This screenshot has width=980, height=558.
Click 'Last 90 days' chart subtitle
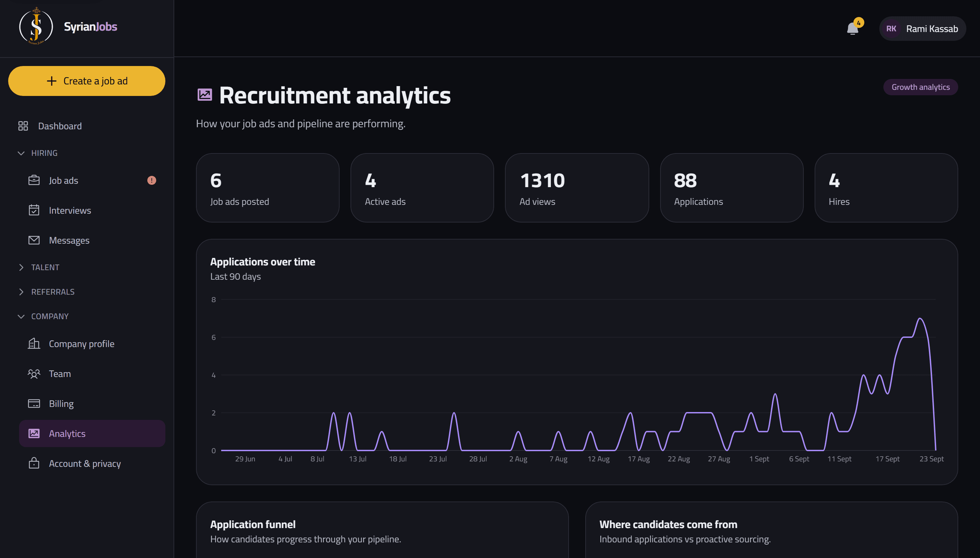point(235,276)
